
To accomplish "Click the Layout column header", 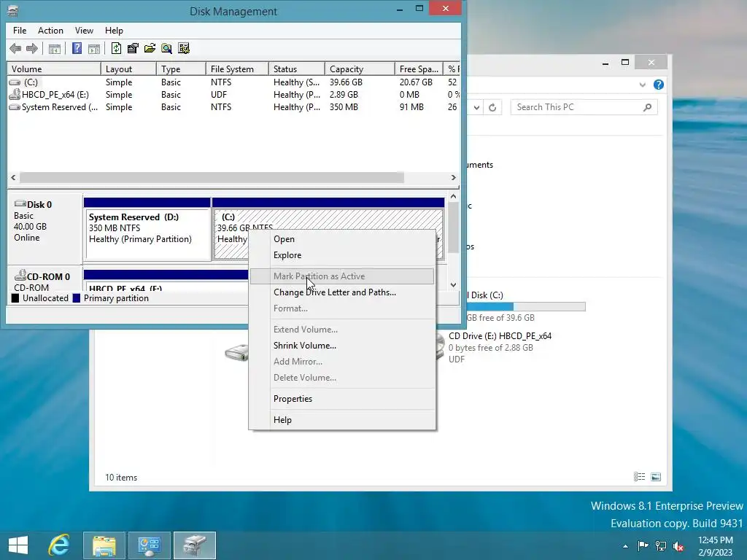I will [x=128, y=69].
